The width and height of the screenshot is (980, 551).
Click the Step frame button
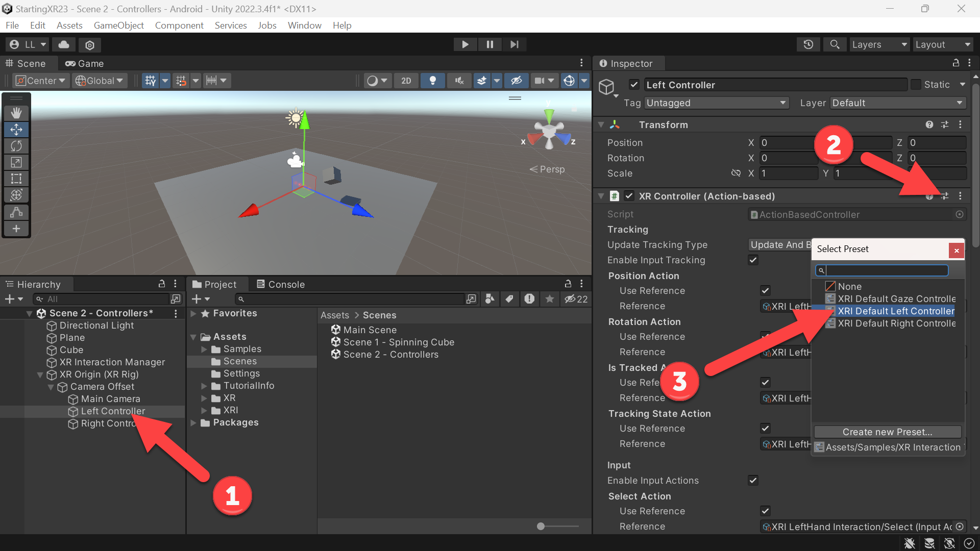[x=514, y=44]
